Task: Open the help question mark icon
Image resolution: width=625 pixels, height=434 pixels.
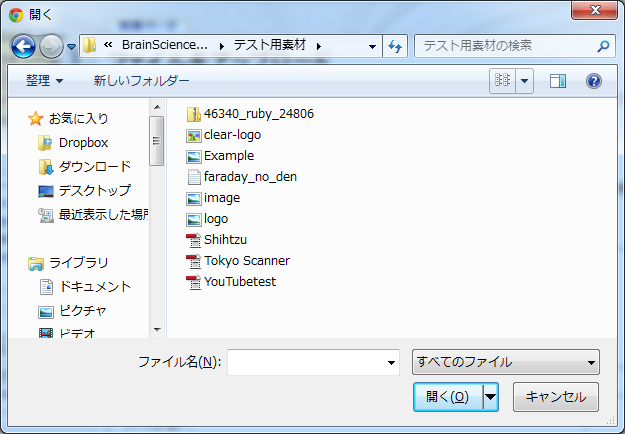Action: [x=593, y=81]
